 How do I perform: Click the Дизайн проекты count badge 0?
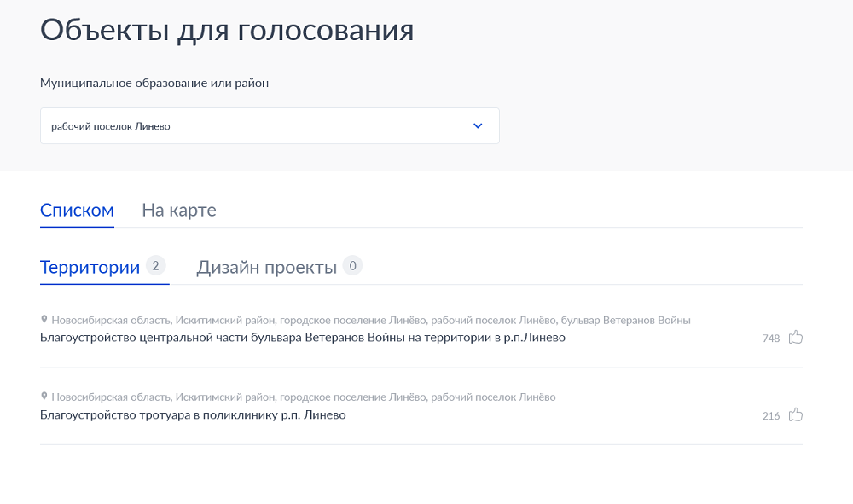pyautogui.click(x=352, y=266)
